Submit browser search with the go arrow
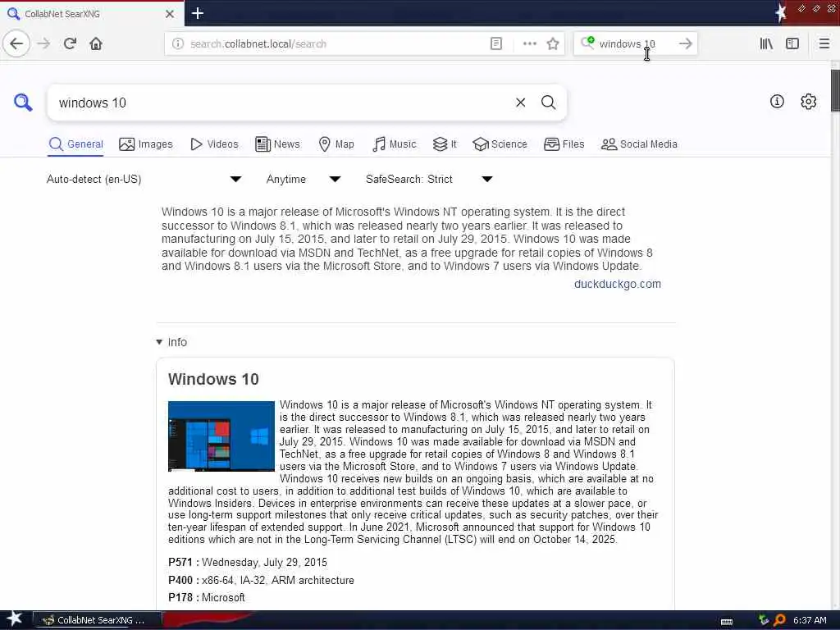This screenshot has height=630, width=840. pos(685,44)
